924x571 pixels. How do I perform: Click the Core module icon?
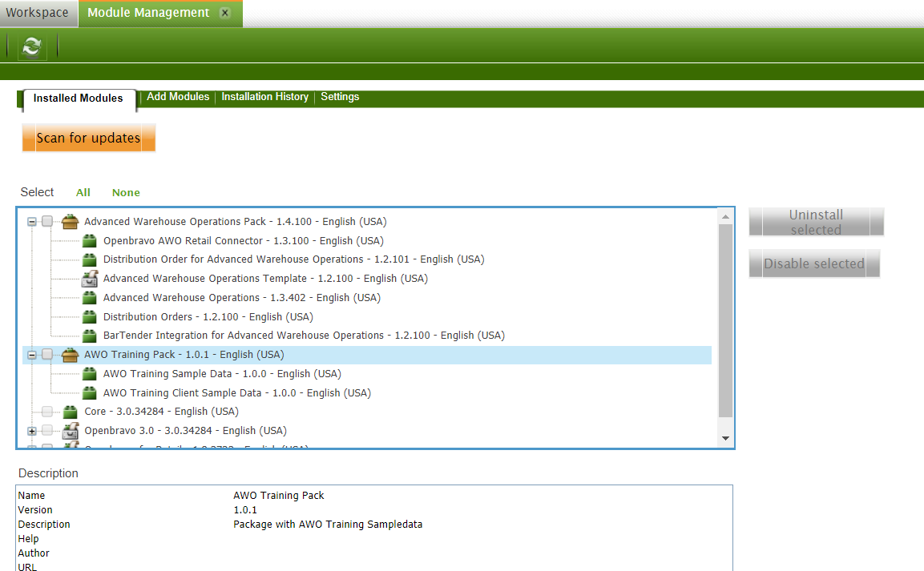[x=71, y=412]
